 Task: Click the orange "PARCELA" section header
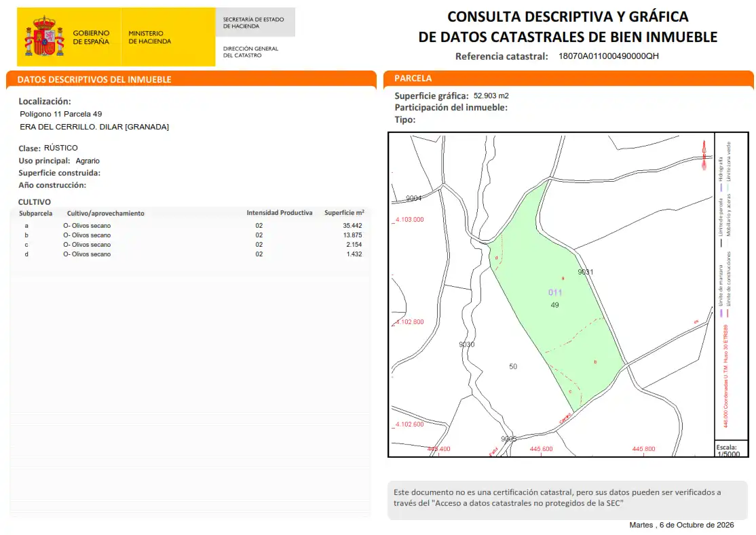[x=569, y=79]
